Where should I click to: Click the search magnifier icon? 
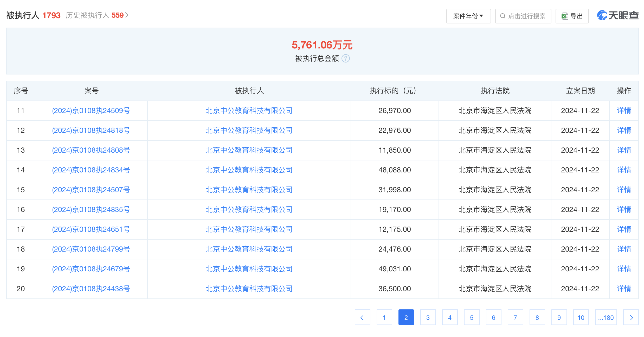point(503,16)
